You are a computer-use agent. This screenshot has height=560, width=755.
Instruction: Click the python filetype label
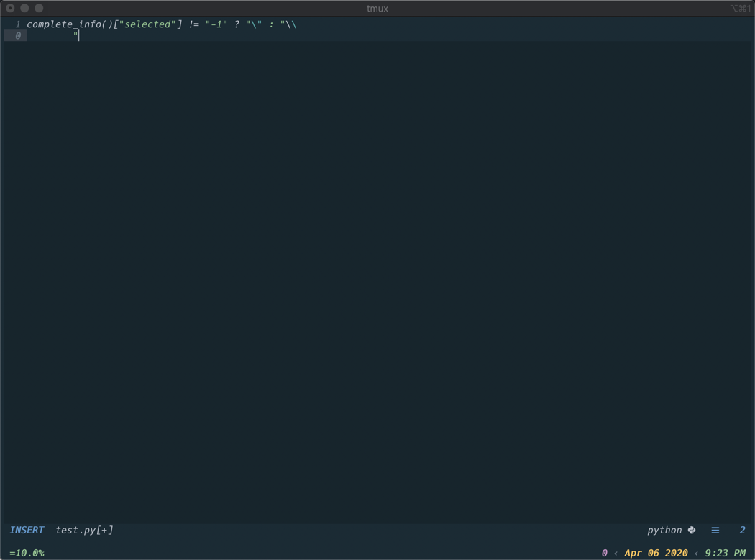664,530
